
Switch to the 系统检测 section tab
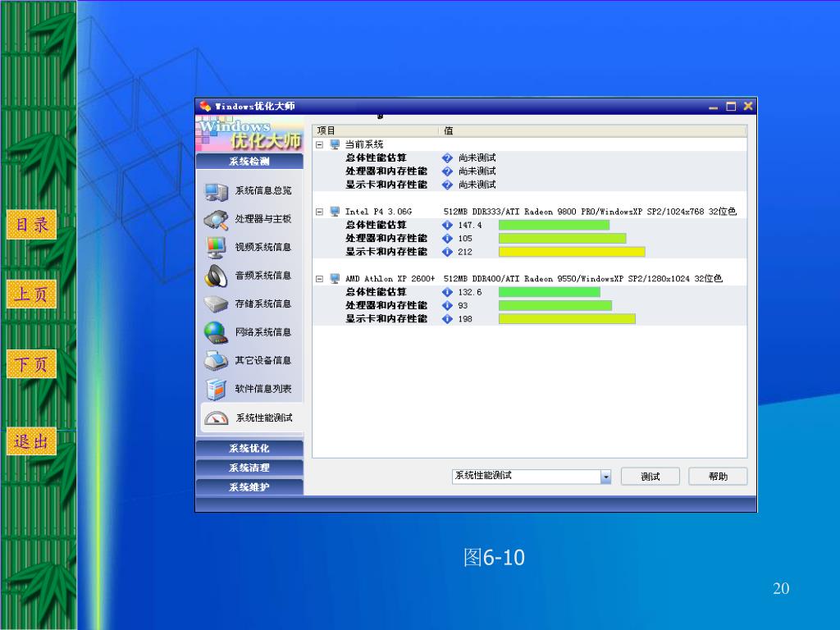click(249, 162)
